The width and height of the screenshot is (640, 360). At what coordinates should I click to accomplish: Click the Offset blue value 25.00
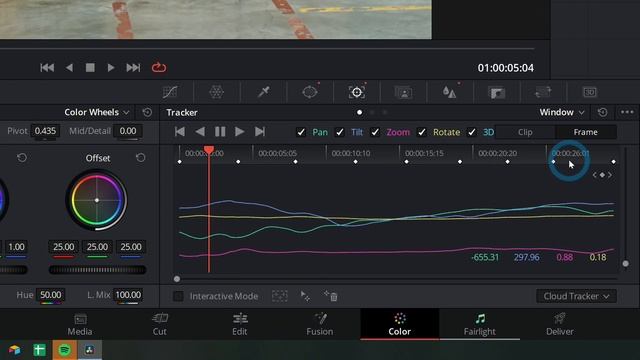coord(131,247)
